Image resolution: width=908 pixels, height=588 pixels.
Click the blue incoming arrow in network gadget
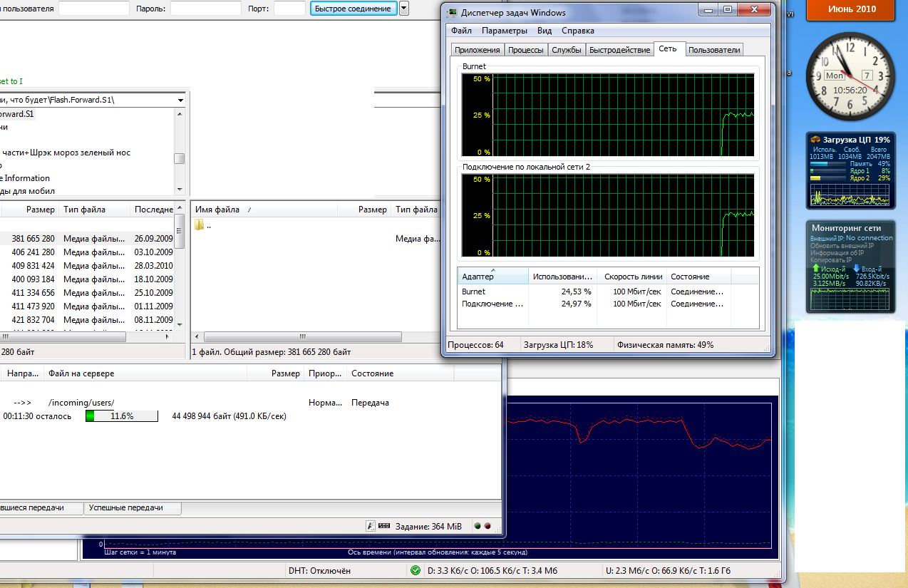(x=857, y=269)
